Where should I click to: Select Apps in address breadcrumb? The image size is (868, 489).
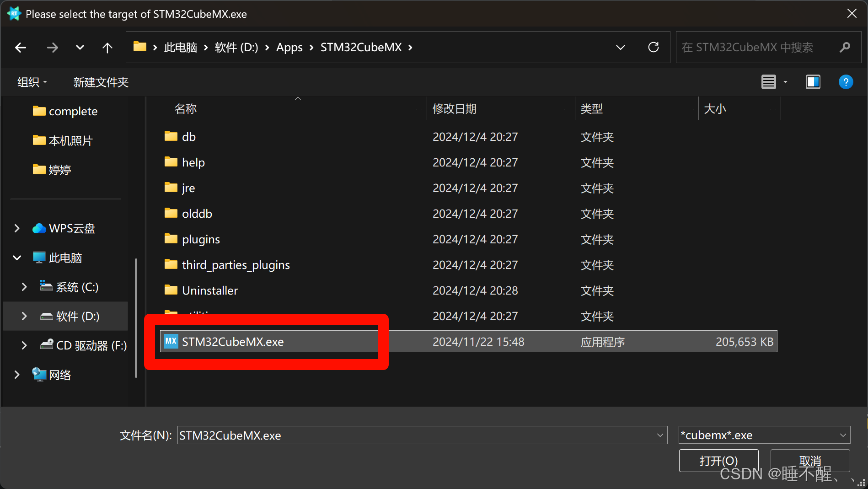[289, 47]
